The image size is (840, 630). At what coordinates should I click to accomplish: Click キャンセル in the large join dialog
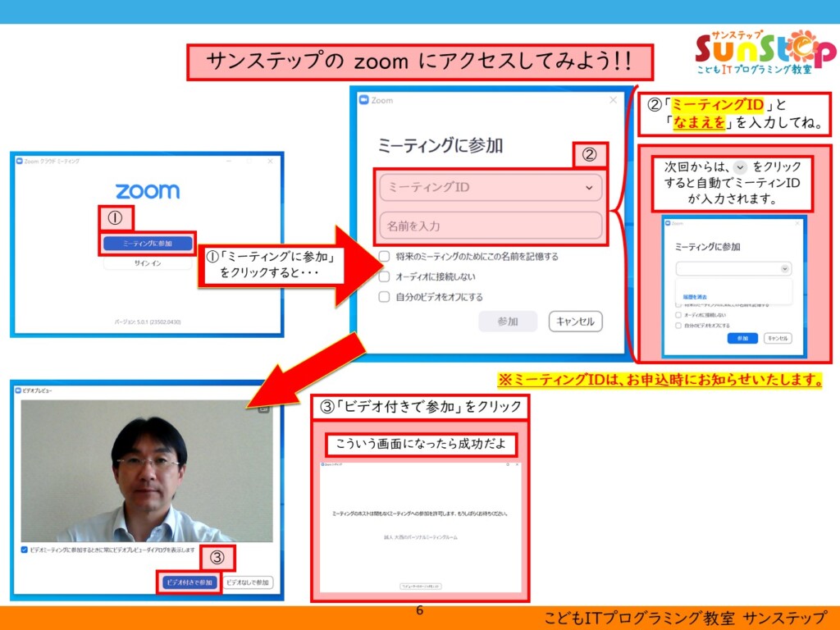coord(575,322)
